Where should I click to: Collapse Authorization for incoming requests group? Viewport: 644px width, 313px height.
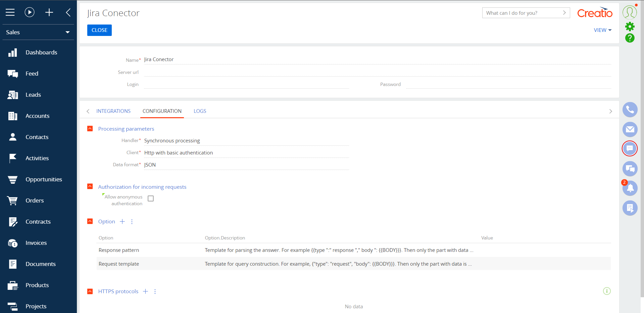pyautogui.click(x=90, y=186)
